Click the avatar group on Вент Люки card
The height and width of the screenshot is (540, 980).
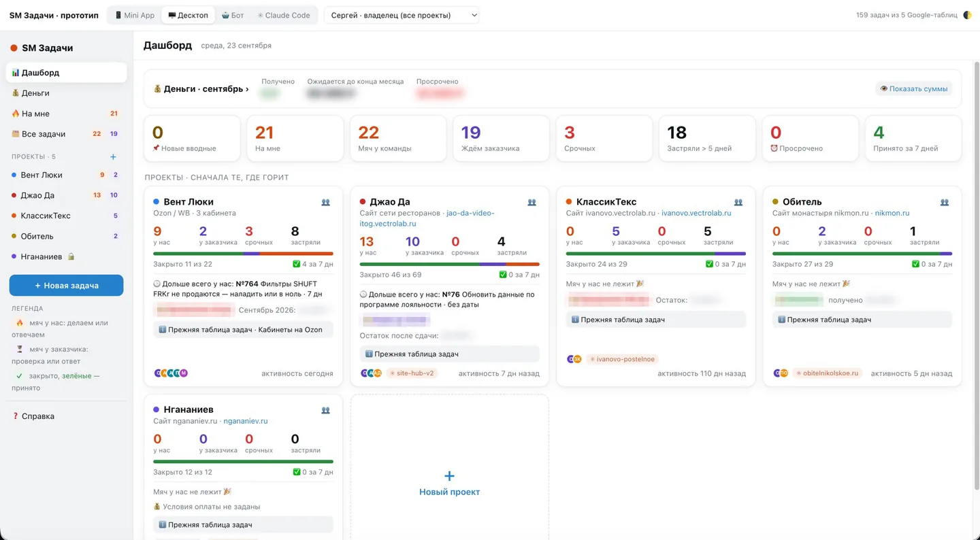pyautogui.click(x=171, y=373)
